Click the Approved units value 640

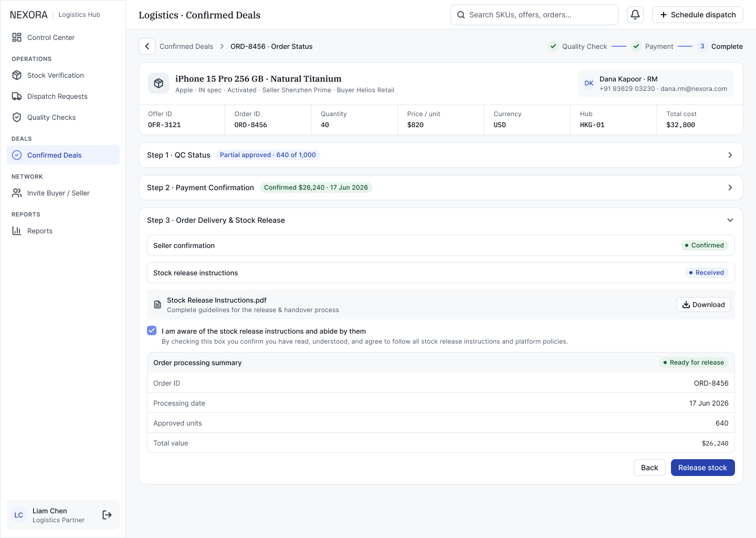pyautogui.click(x=722, y=423)
